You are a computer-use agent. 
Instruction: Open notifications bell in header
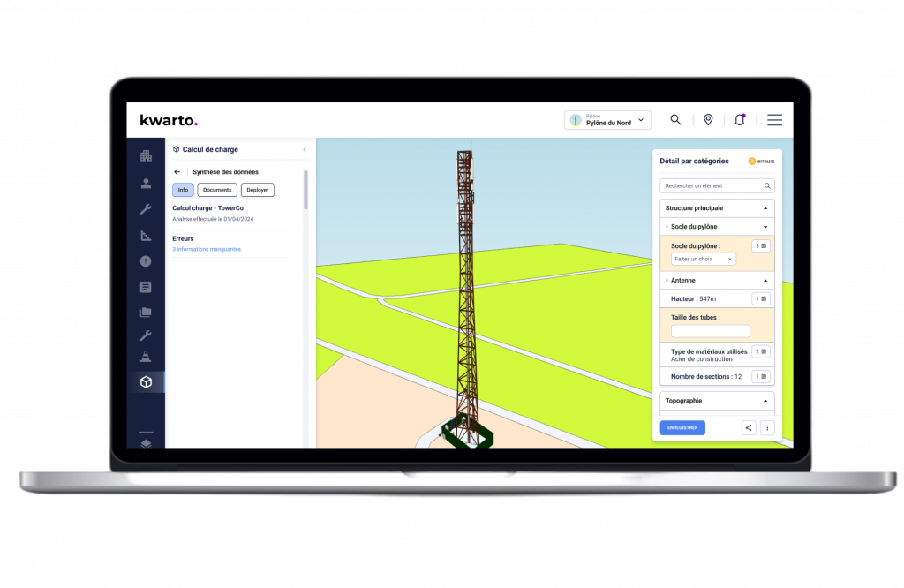tap(740, 120)
